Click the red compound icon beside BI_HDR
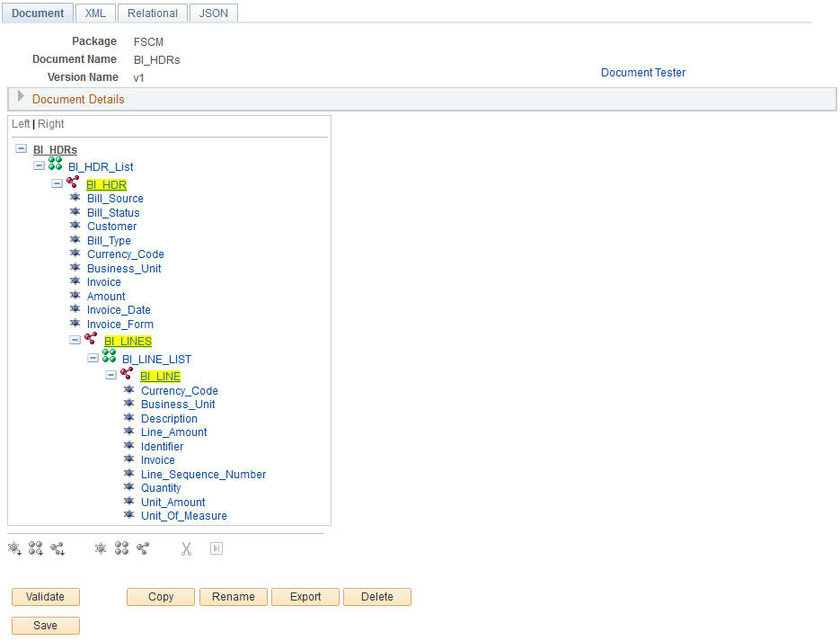Image resolution: width=840 pixels, height=641 pixels. (x=73, y=181)
